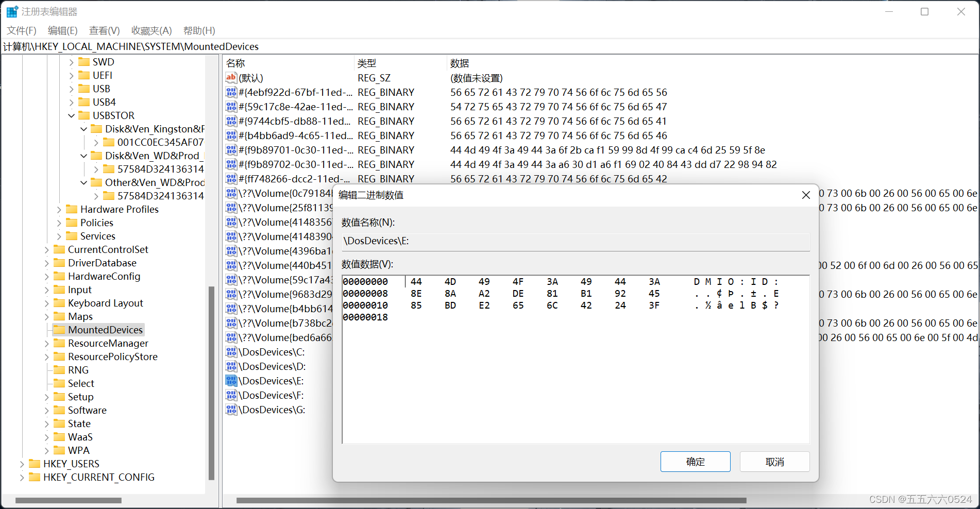Expand the Keyboard Layout node

tap(47, 303)
